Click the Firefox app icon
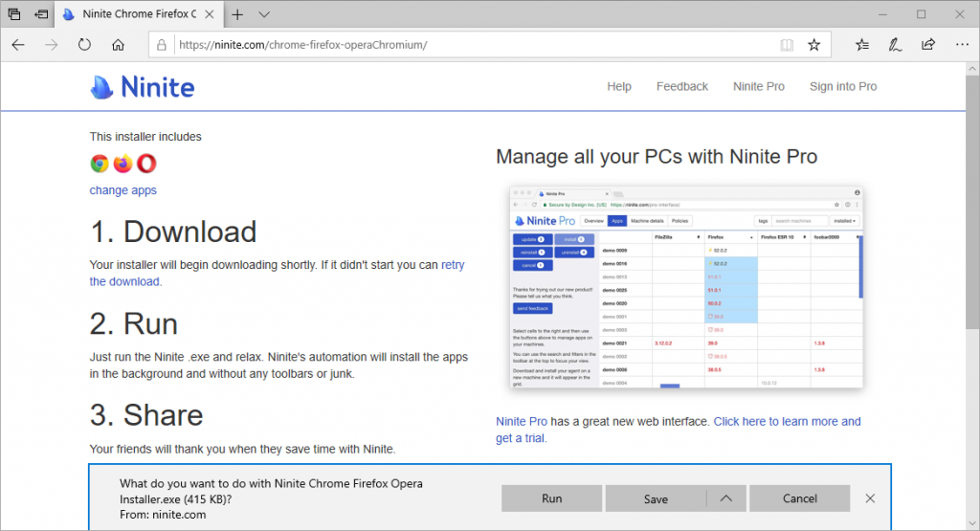This screenshot has height=531, width=980. click(123, 163)
